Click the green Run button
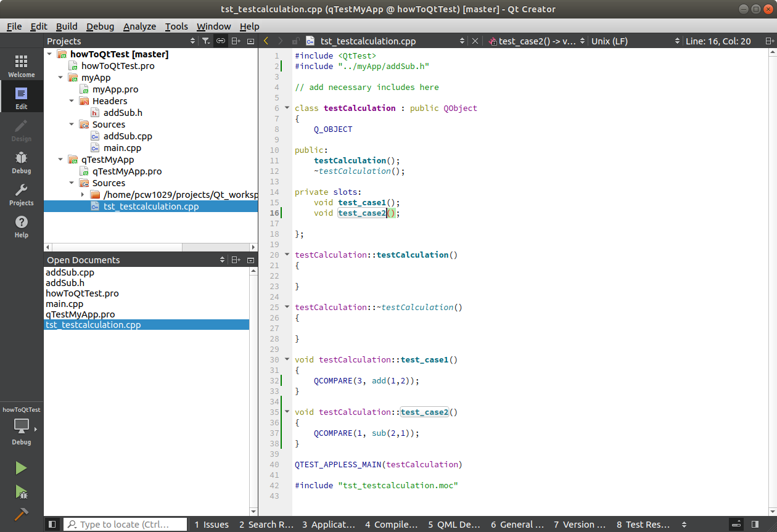The width and height of the screenshot is (777, 532). pyautogui.click(x=21, y=468)
